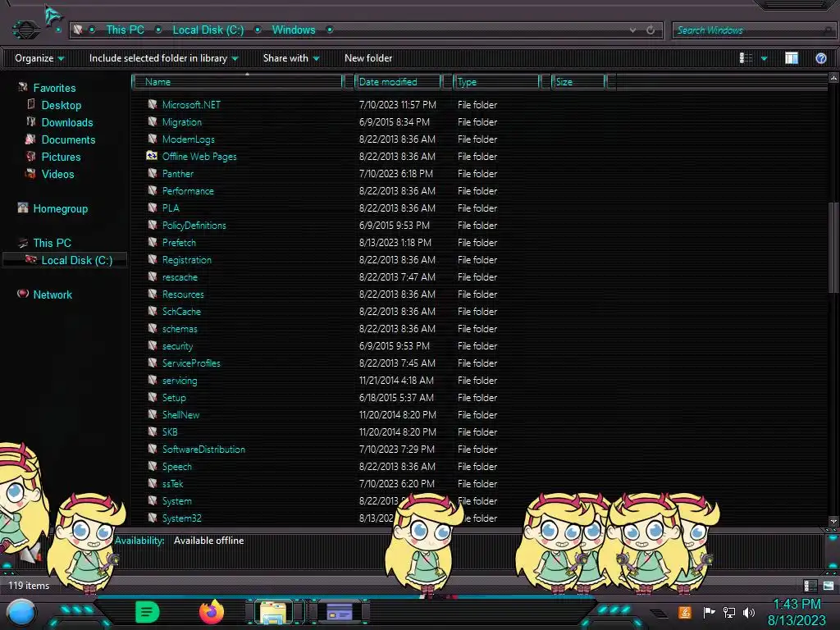Expand breadcrumb arrow after Local Disk (C:)
This screenshot has height=630, width=840.
coord(258,30)
